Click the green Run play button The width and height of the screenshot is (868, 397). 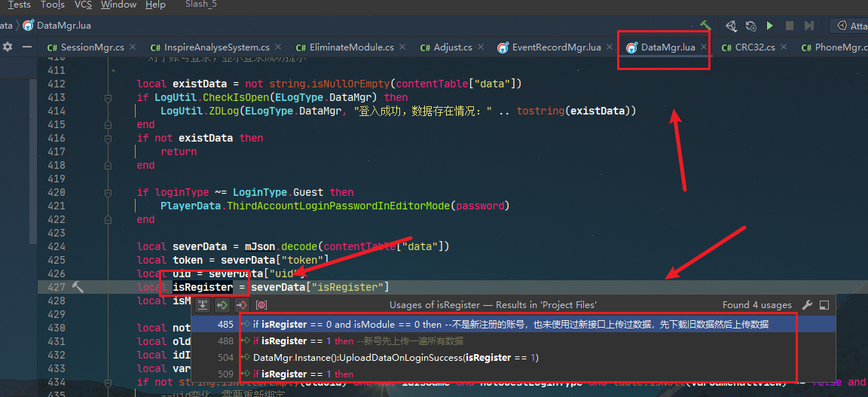pos(769,26)
